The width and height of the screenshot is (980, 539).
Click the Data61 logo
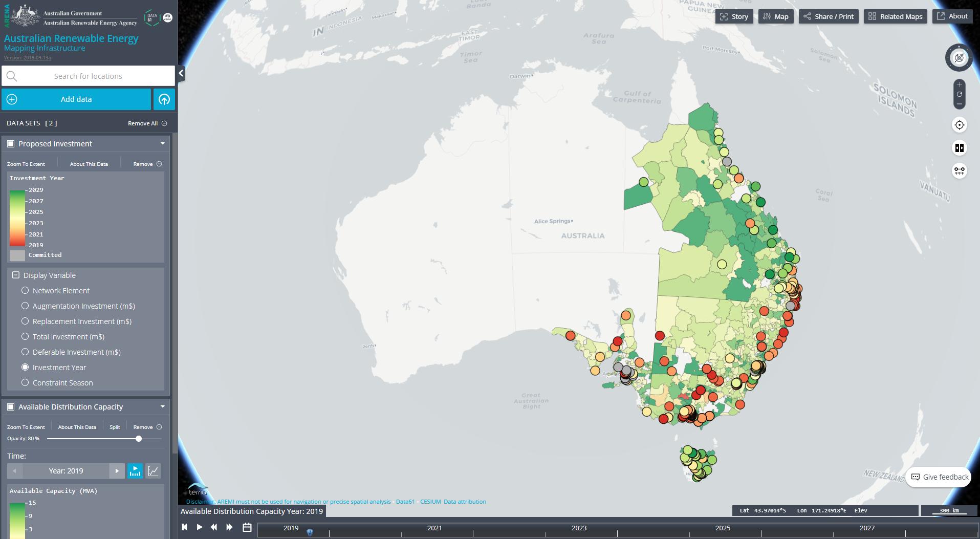click(x=152, y=17)
